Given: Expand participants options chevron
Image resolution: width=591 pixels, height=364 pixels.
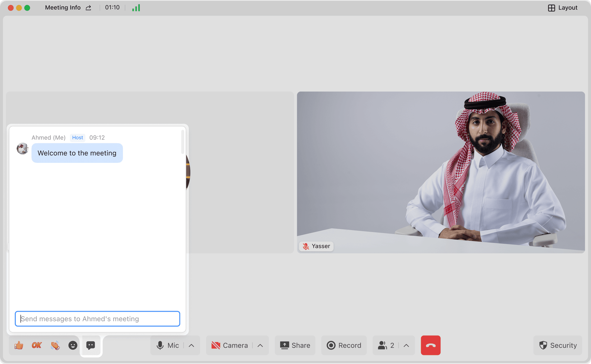Looking at the screenshot, I should [x=406, y=345].
